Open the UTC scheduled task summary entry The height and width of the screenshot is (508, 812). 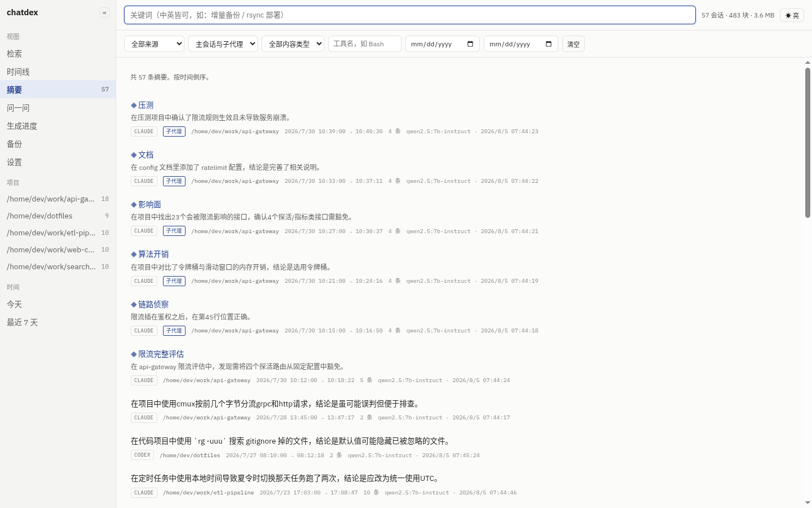tap(285, 478)
